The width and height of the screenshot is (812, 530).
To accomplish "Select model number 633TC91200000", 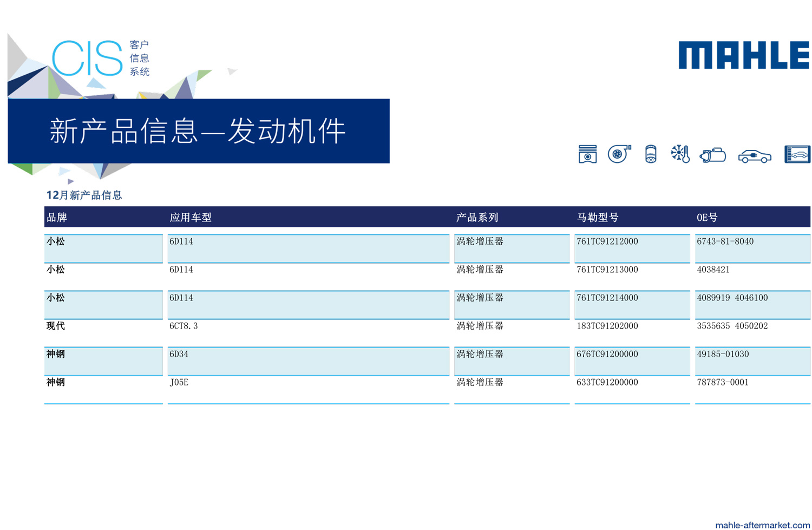I will point(607,382).
